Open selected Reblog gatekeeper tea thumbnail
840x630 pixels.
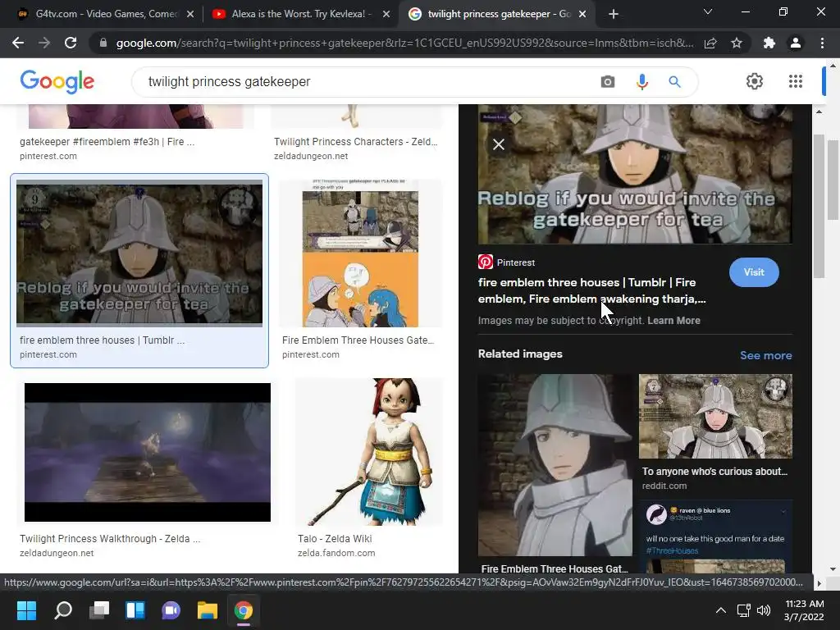pos(139,253)
